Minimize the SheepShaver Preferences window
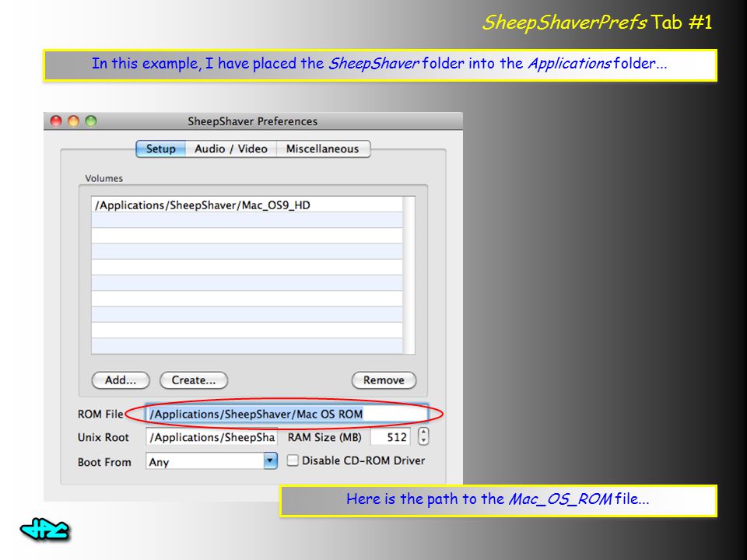Image resolution: width=747 pixels, height=560 pixels. point(73,121)
